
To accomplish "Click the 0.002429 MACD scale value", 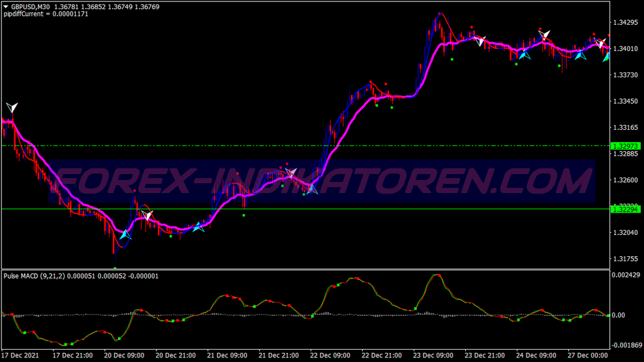I will pyautogui.click(x=626, y=275).
